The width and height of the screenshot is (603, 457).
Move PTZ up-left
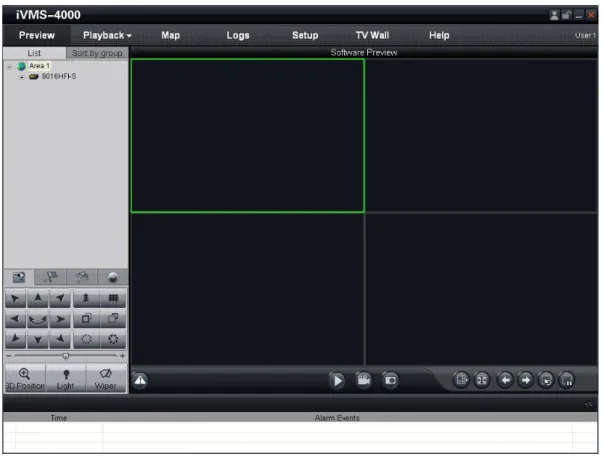pyautogui.click(x=15, y=299)
